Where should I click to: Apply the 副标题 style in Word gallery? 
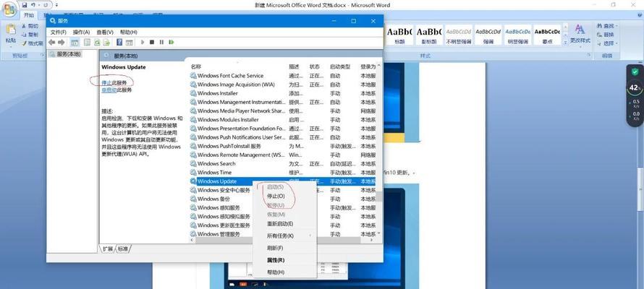tap(428, 35)
